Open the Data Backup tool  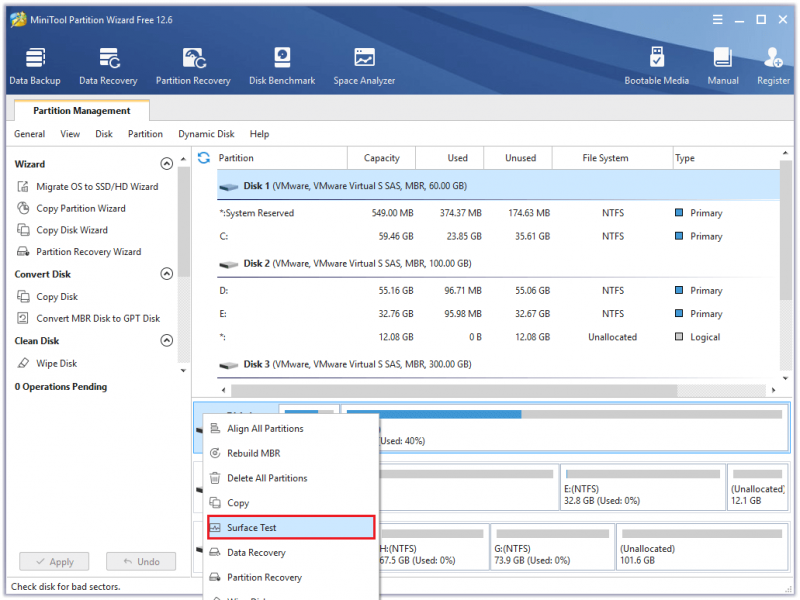(x=35, y=66)
